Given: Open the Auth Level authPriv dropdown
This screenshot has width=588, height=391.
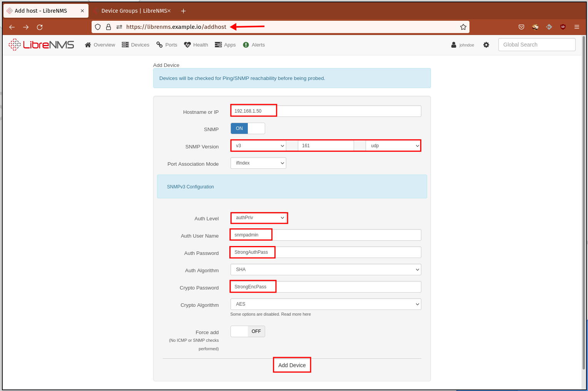Looking at the screenshot, I should tap(259, 218).
